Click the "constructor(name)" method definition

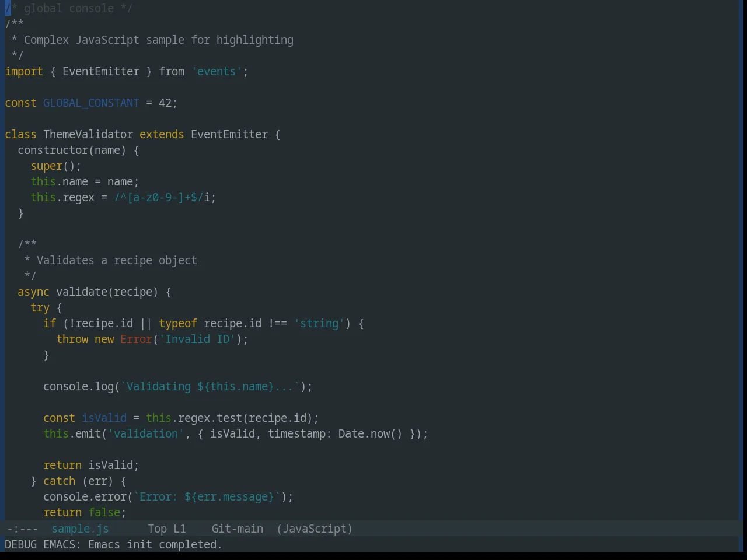[72, 150]
